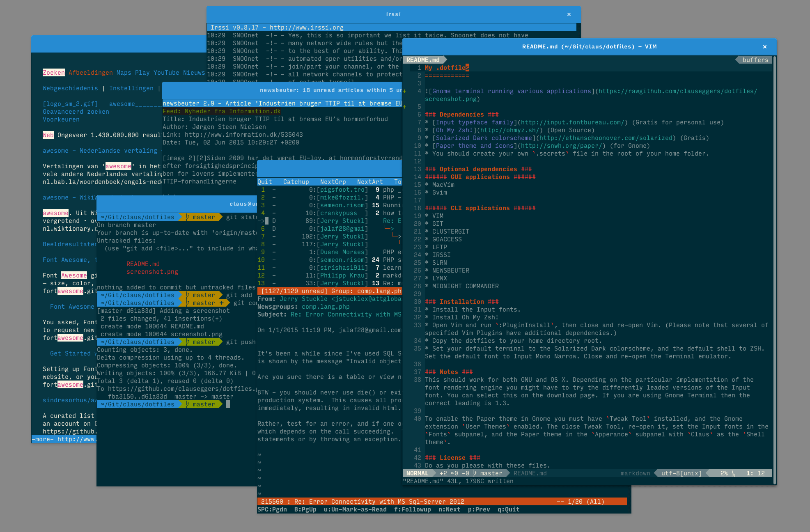The image size is (810, 532).
Task: Click the Geavanceerd zoeken link
Action: click(76, 112)
